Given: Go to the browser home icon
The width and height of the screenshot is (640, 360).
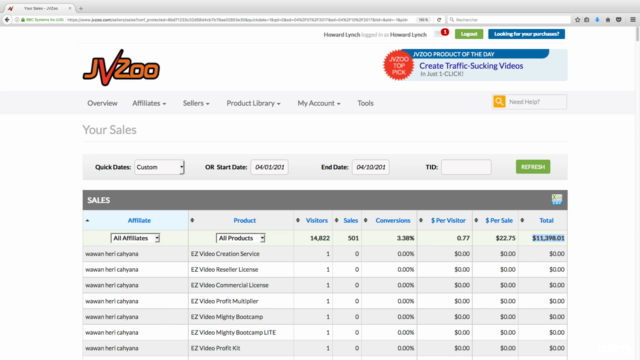Looking at the screenshot, I should [608, 20].
